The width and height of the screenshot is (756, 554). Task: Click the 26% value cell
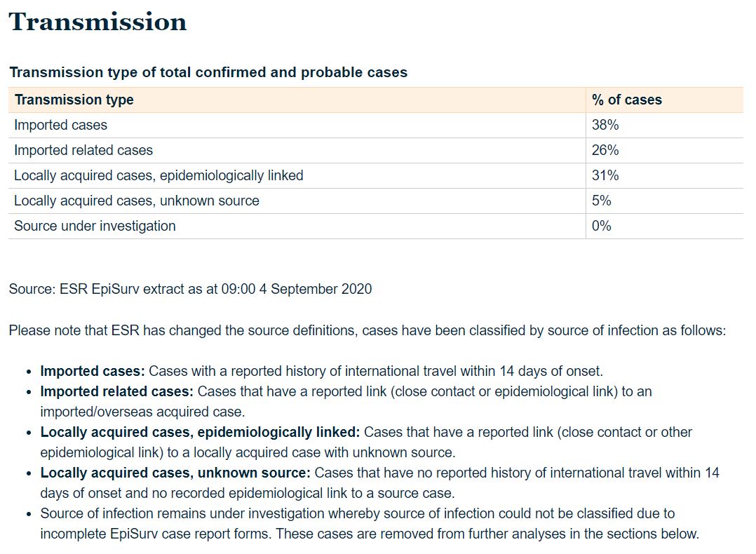(605, 150)
